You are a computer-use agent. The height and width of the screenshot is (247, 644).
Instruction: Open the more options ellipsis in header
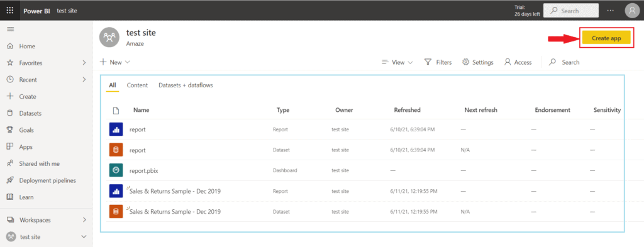(611, 11)
